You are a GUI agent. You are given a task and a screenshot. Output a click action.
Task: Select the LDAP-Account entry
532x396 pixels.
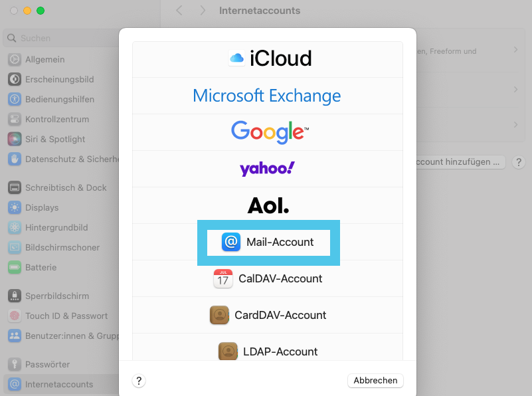268,347
